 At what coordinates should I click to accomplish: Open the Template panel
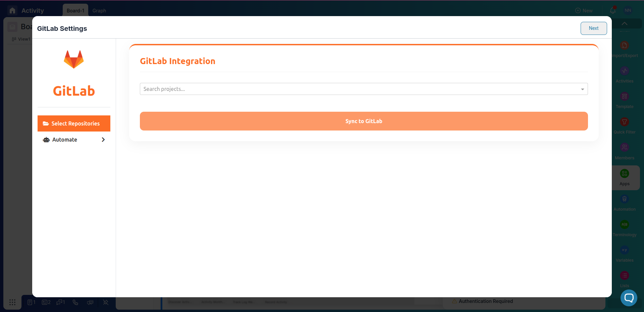625,99
